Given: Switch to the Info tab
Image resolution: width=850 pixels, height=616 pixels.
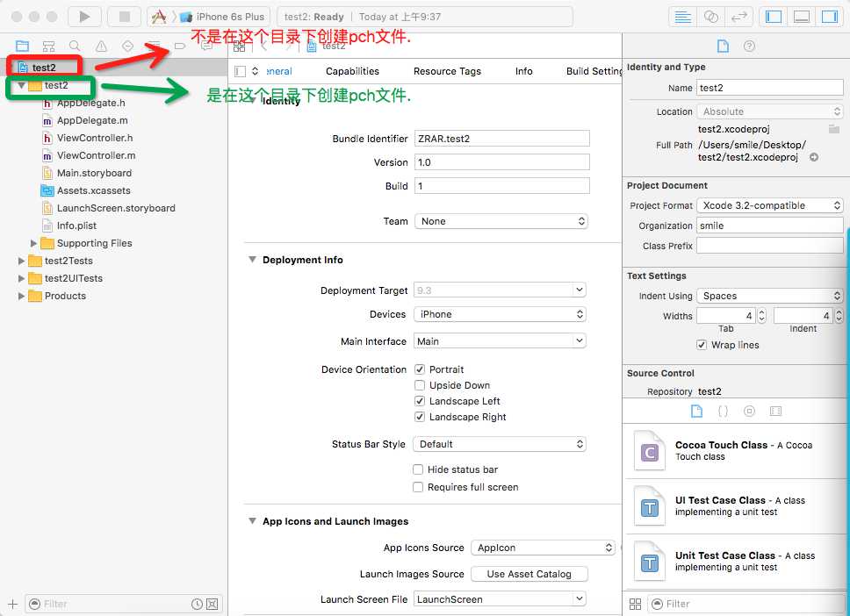Looking at the screenshot, I should (523, 71).
